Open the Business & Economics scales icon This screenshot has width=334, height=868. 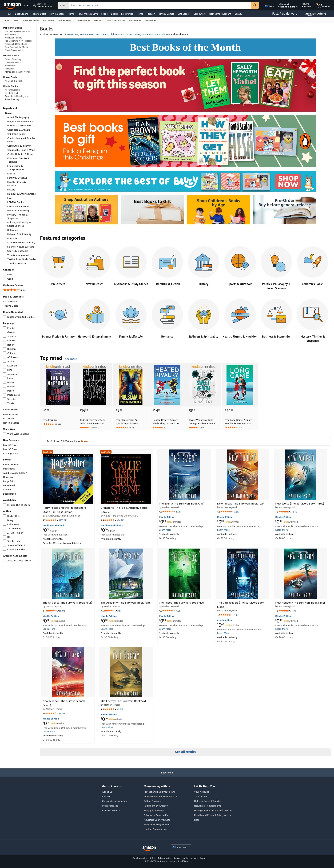(x=276, y=314)
